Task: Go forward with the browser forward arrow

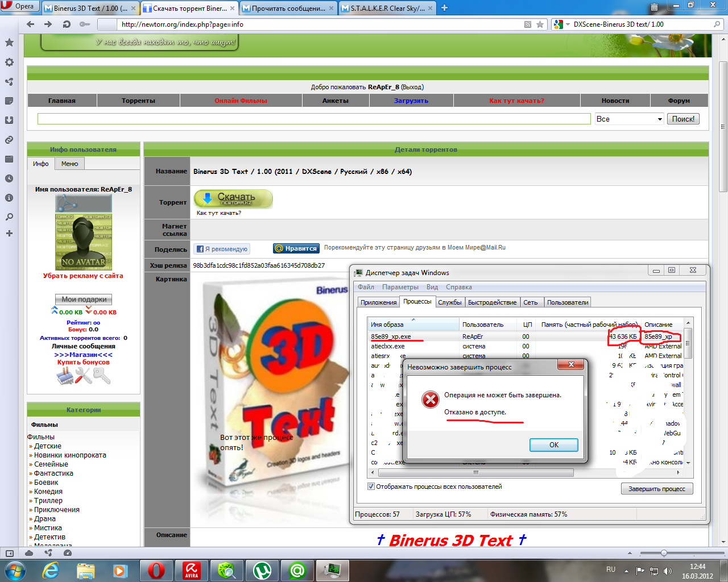Action: (48, 24)
